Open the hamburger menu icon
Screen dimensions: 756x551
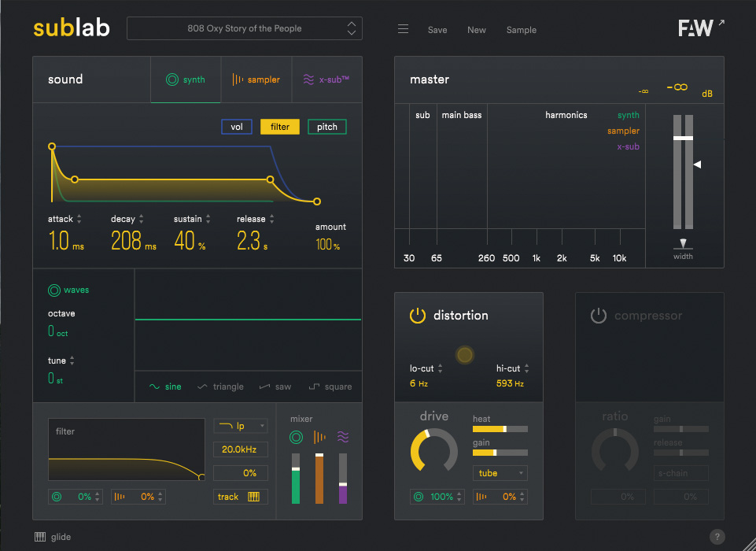click(x=403, y=29)
